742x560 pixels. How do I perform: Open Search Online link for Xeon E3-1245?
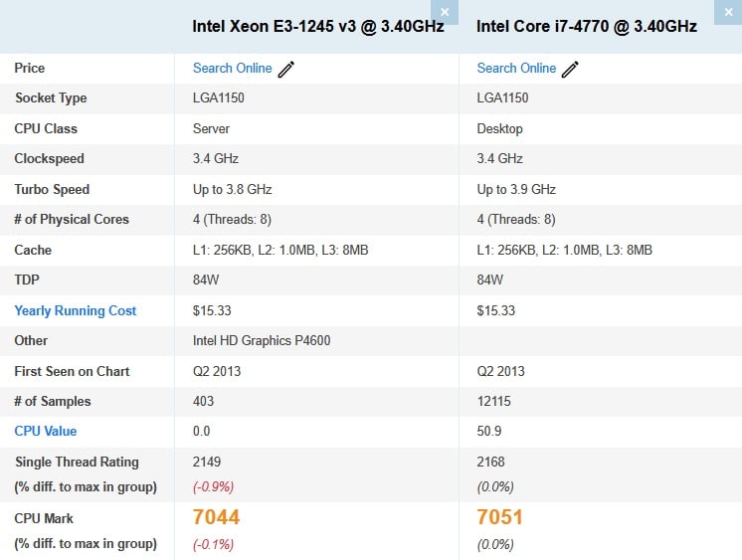pos(233,69)
